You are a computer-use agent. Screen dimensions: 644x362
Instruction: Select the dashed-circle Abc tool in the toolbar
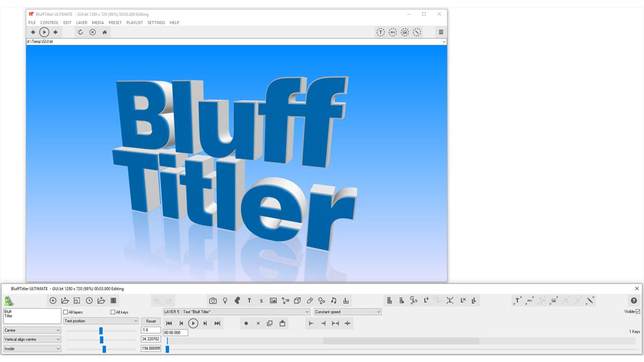click(x=392, y=32)
